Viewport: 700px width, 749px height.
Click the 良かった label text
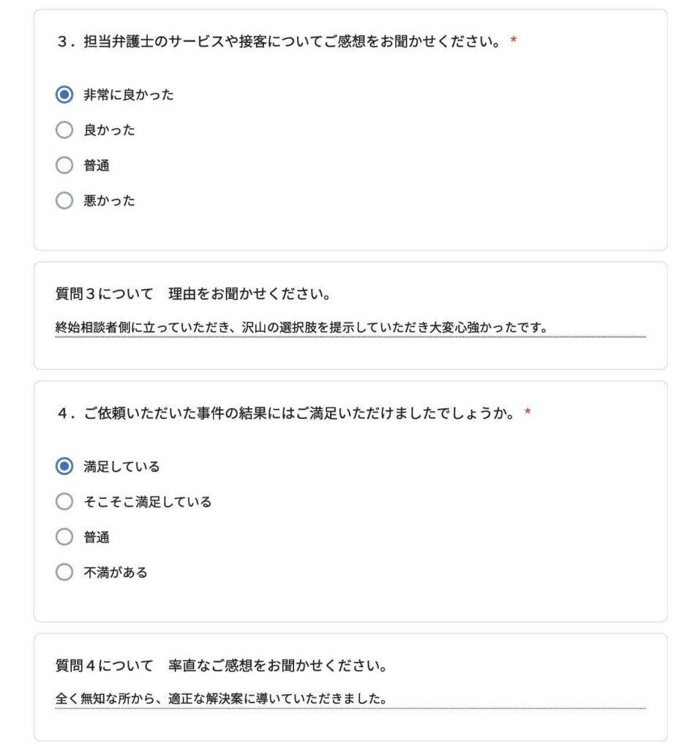coord(110,130)
